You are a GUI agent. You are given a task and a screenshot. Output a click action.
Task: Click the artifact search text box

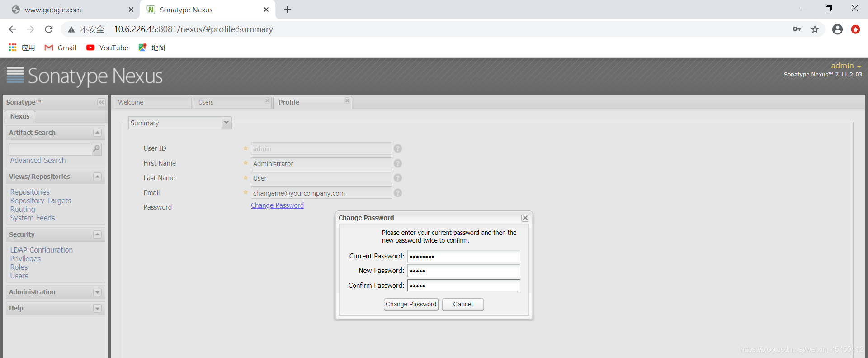51,149
